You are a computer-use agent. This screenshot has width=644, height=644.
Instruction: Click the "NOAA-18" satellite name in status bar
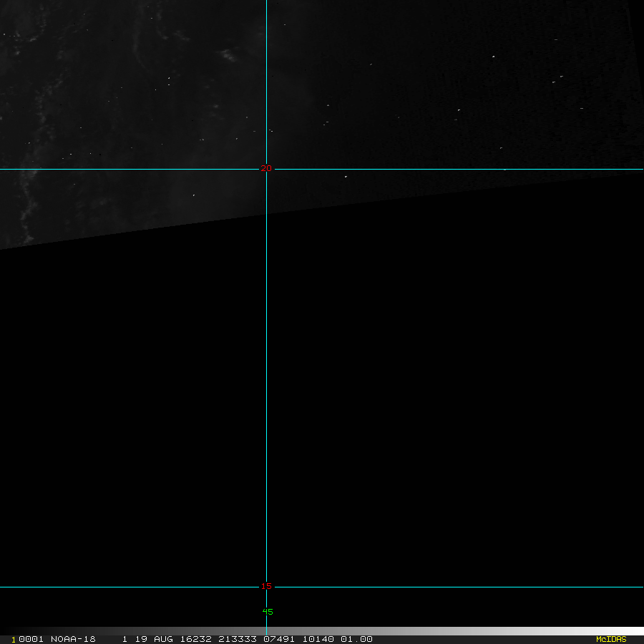tap(73, 639)
